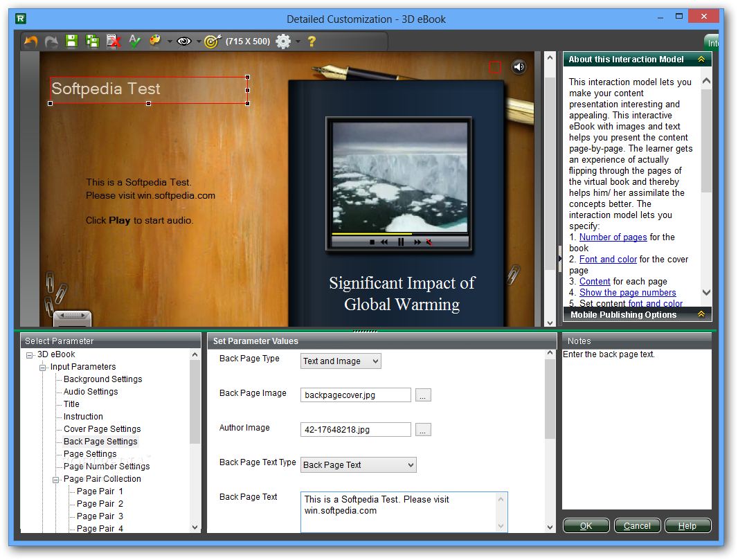Viewport: 738px width, 560px height.
Task: Open the color palette theme icon
Action: pyautogui.click(x=155, y=42)
